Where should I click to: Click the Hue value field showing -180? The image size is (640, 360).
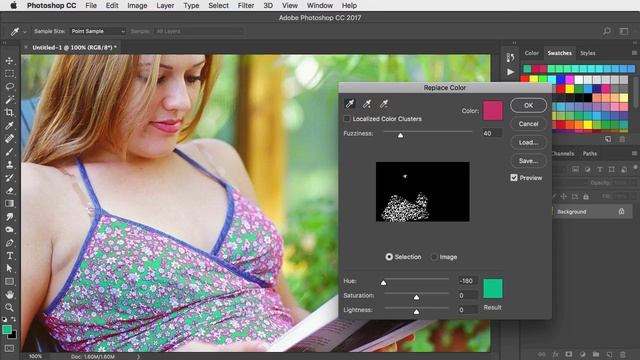point(467,281)
